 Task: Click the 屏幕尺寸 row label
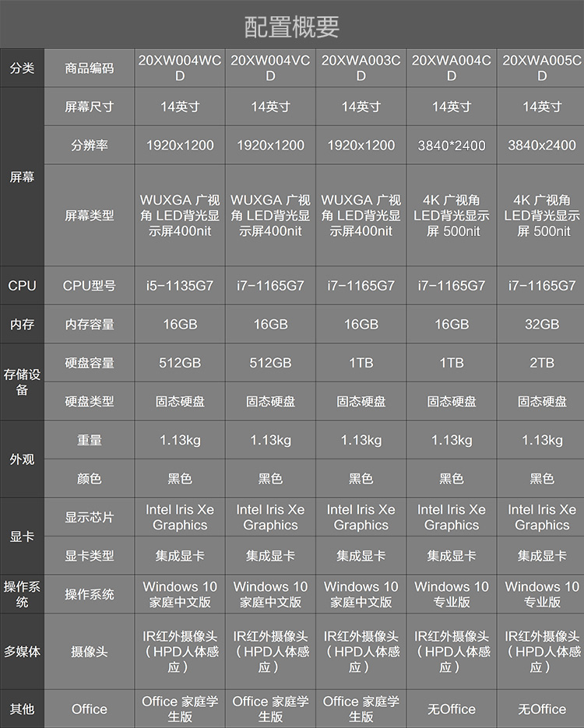(89, 107)
